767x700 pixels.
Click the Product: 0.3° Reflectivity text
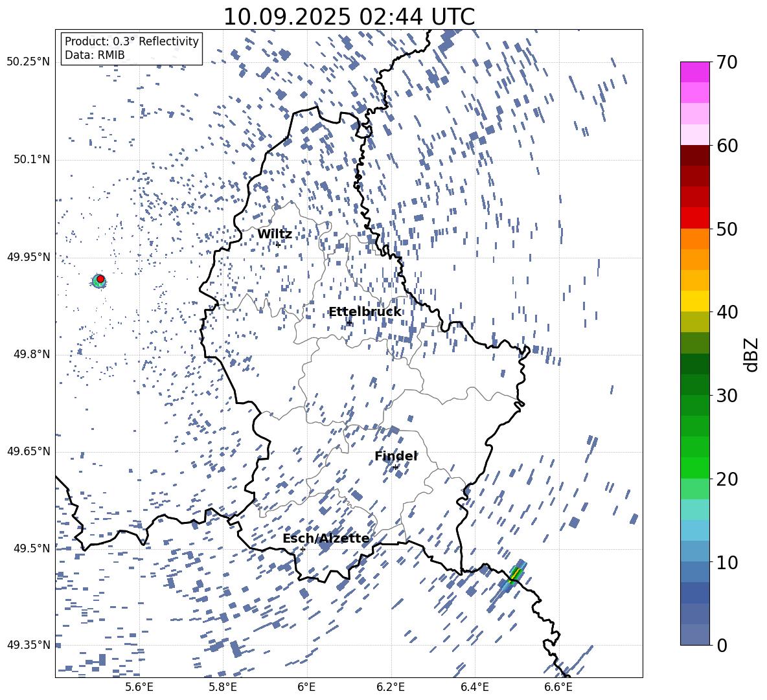tap(132, 41)
